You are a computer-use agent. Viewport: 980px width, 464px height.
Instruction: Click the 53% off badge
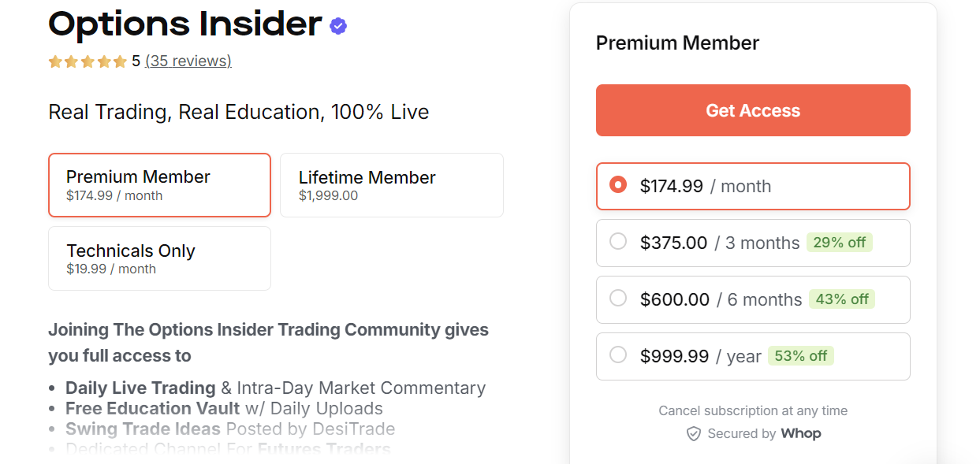(x=800, y=356)
